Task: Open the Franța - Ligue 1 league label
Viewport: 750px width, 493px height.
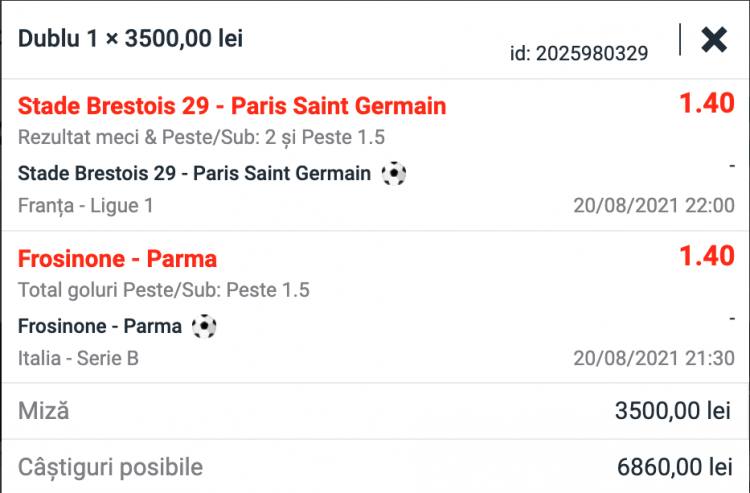Action: 85,206
